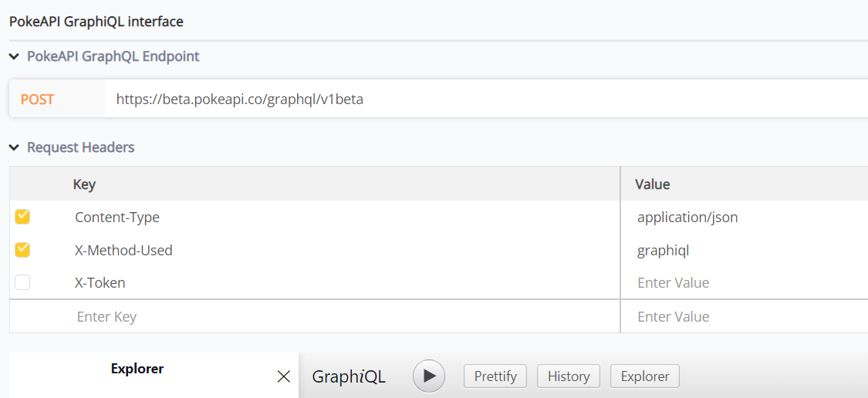Click the X-Token value field
Image resolution: width=868 pixels, height=398 pixels.
744,283
